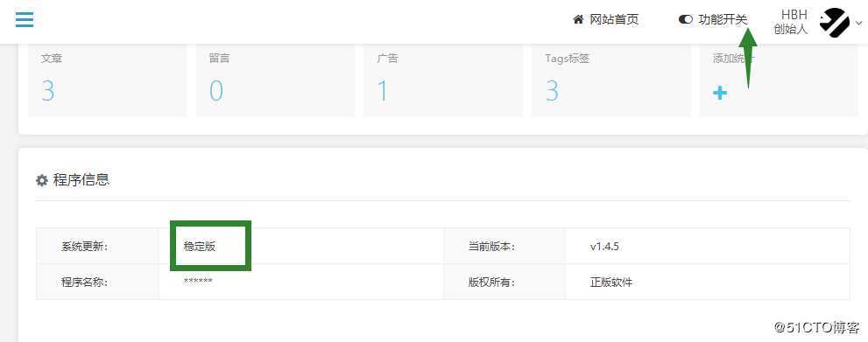868x342 pixels.
Task: Click the plus icon to add statistic
Action: pyautogui.click(x=720, y=93)
